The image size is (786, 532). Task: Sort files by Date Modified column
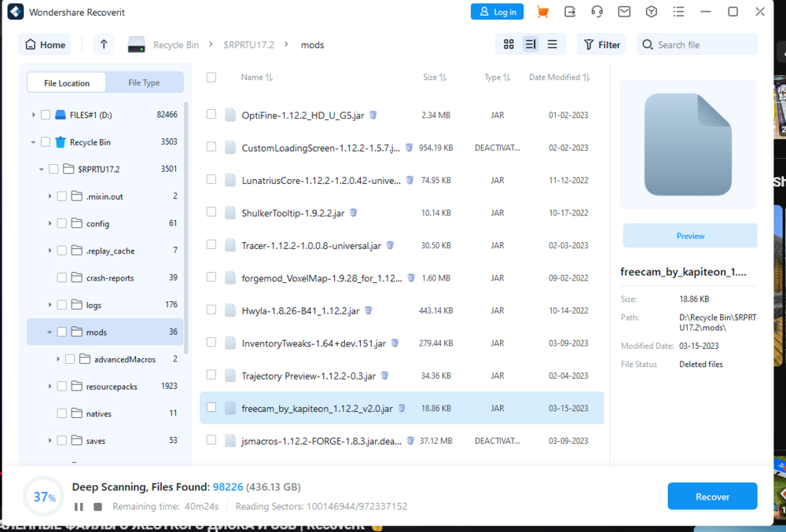[x=560, y=77]
